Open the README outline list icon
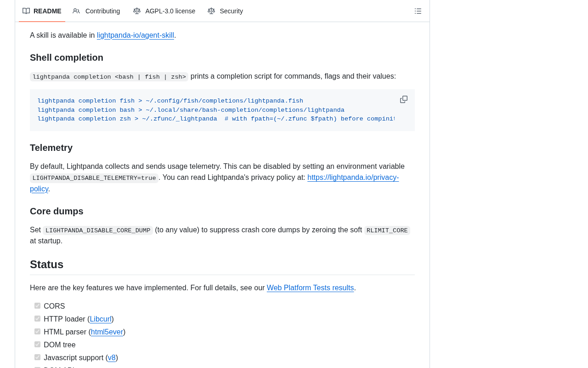Viewport: 588px width, 368px height. [x=418, y=11]
